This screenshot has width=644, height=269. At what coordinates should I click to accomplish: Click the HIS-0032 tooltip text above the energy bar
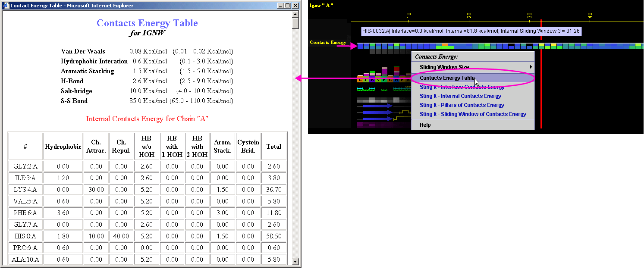point(471,31)
